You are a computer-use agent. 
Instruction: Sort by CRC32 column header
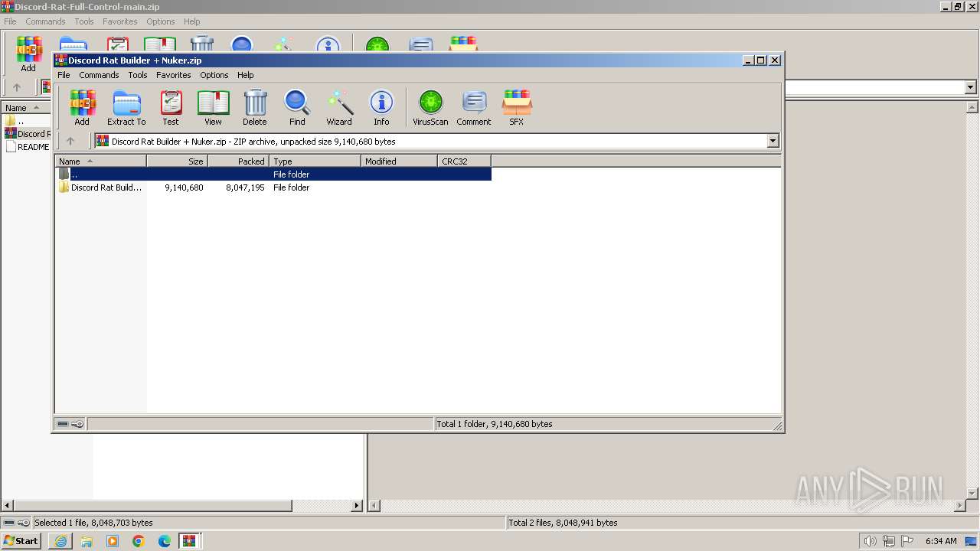pyautogui.click(x=464, y=161)
